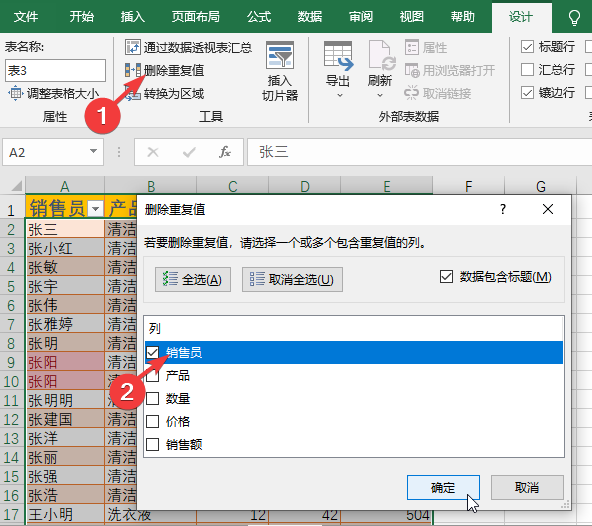The width and height of the screenshot is (592, 526).
Task: Click the Convert to Range (转换为区域) icon
Action: click(x=133, y=94)
